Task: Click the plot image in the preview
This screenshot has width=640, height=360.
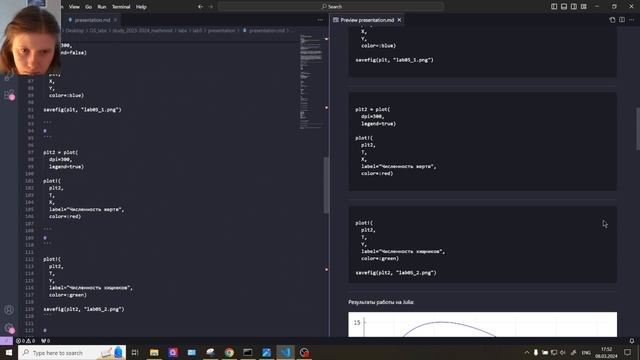Action: tap(482, 324)
